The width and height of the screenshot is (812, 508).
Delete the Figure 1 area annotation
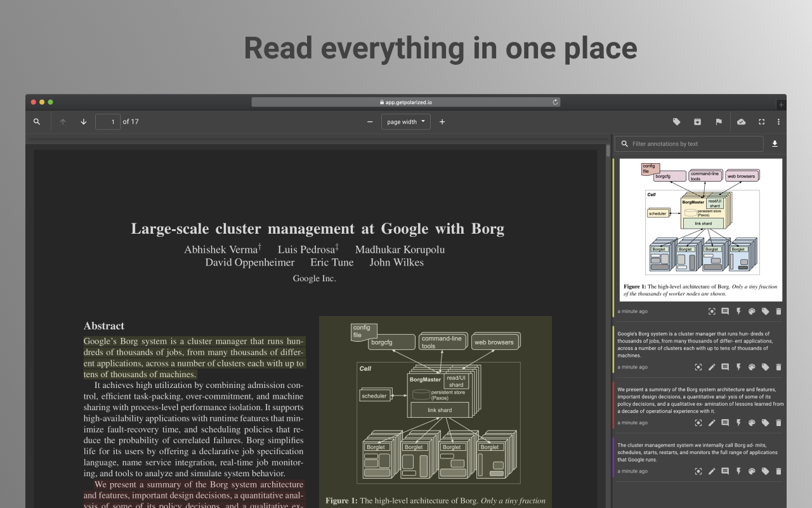[x=779, y=312]
